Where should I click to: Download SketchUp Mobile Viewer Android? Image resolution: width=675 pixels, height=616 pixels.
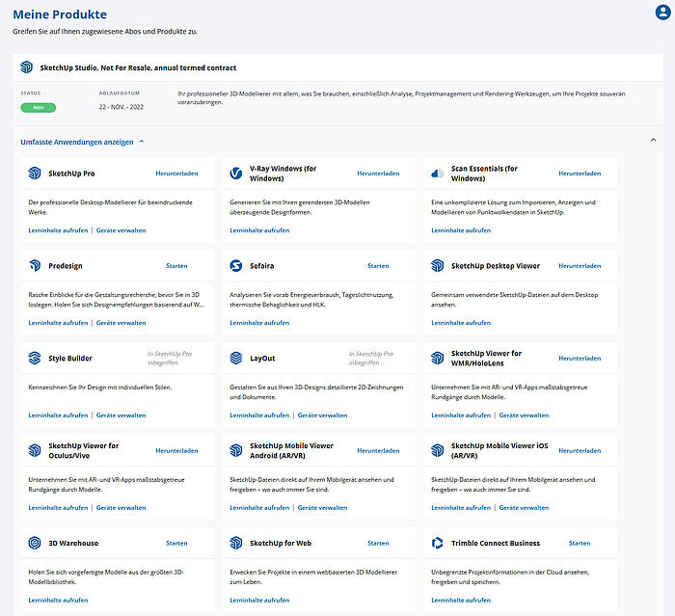point(378,450)
